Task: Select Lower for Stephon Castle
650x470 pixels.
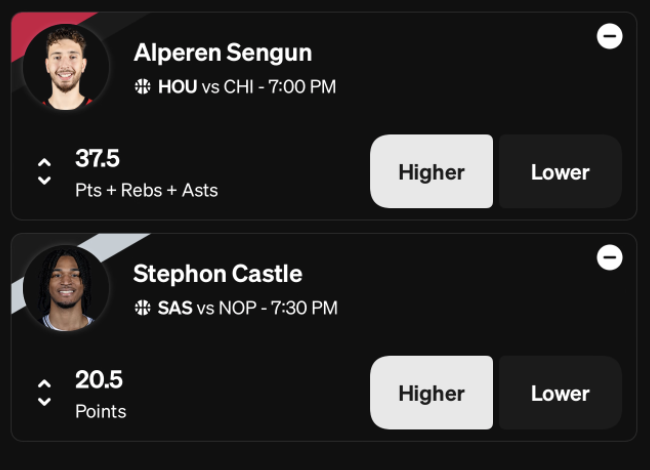Action: (x=560, y=392)
